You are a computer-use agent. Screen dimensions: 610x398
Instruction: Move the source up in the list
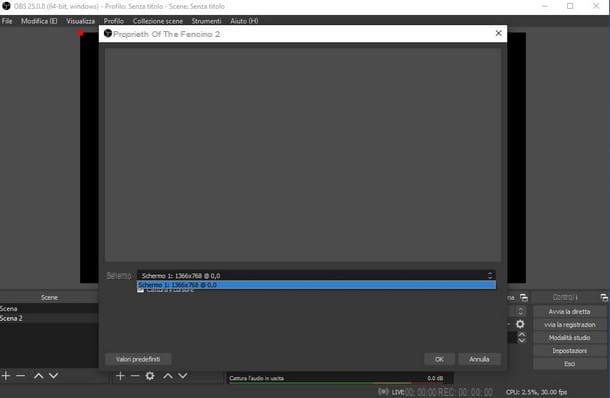(168, 375)
